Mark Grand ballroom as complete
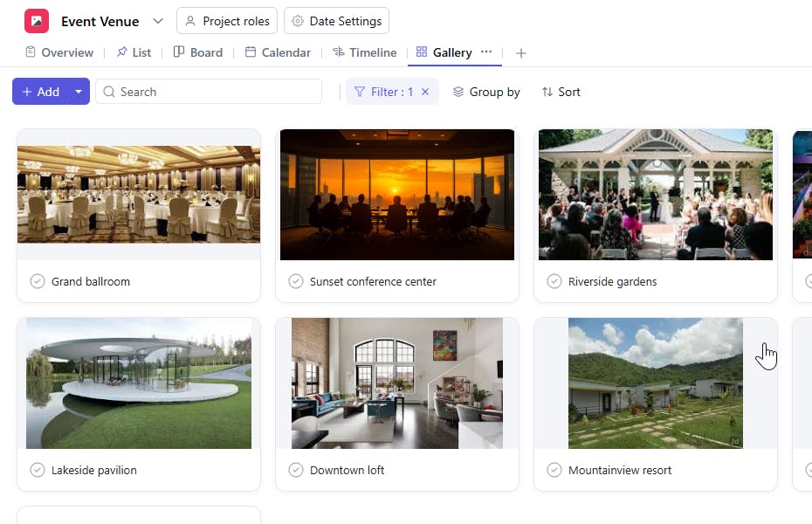The width and height of the screenshot is (812, 524). [x=38, y=281]
